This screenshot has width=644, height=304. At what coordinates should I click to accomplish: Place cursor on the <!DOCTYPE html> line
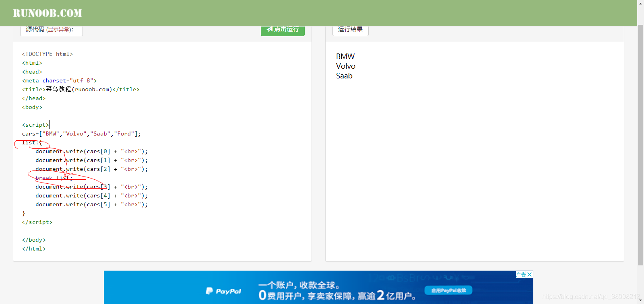(47, 54)
